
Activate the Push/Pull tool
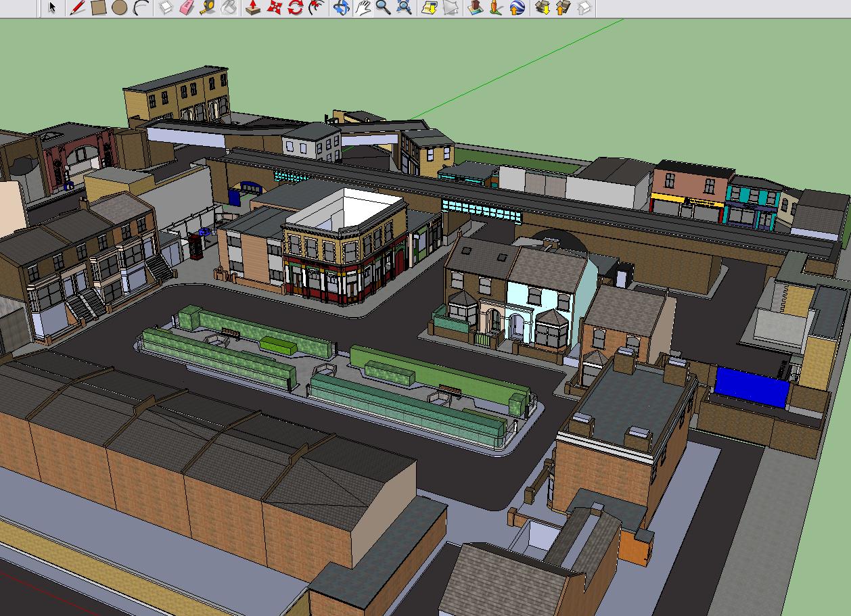pos(253,8)
